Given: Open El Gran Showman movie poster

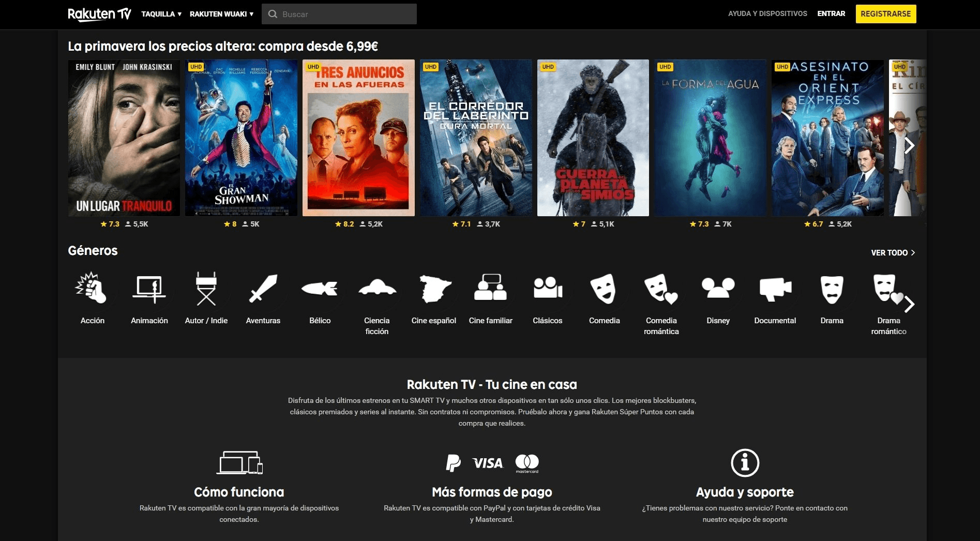Looking at the screenshot, I should [x=241, y=138].
